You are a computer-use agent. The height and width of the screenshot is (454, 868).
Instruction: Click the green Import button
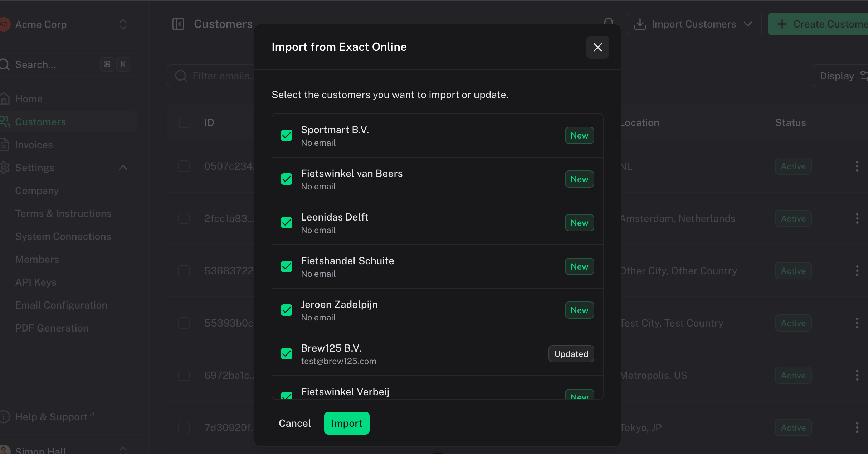(347, 423)
